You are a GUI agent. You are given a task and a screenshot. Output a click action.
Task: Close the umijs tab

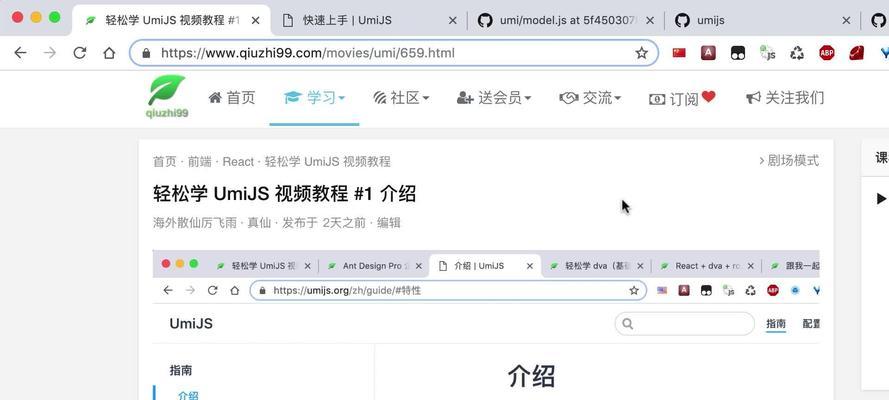coord(846,21)
